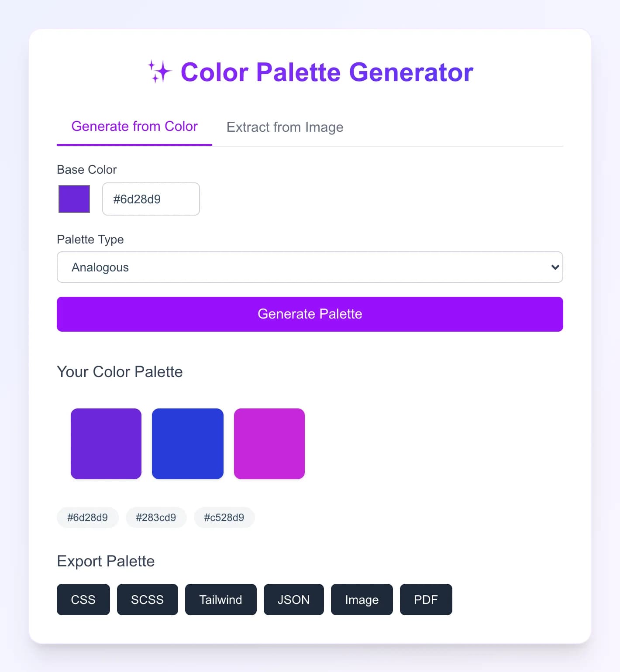Export palette as Image
This screenshot has height=672, width=620.
[362, 600]
